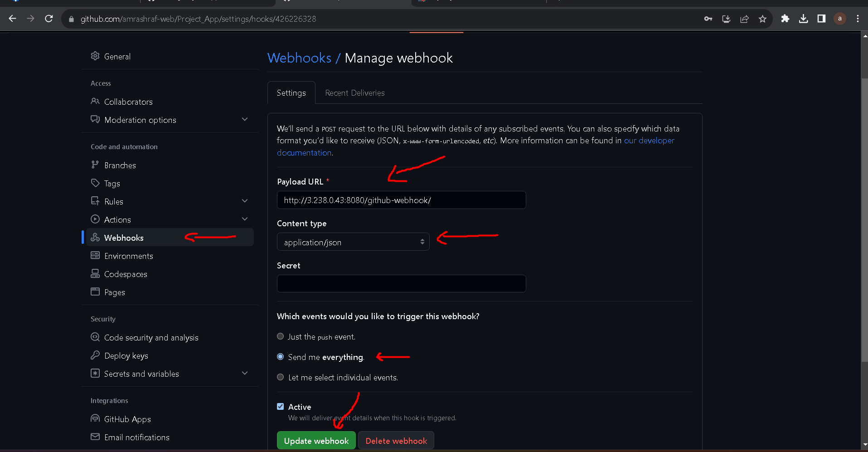Choose Let me select individual events

click(x=280, y=377)
